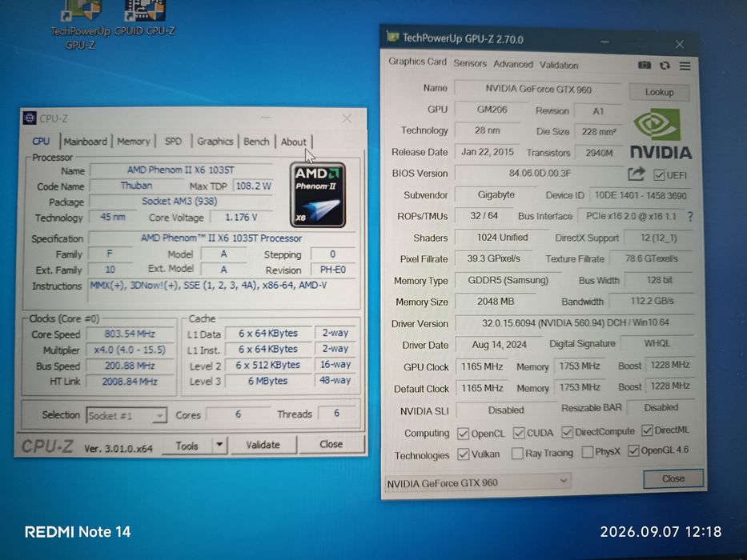Viewport: 747px width, 560px height.
Task: Click the Lookup button in GPU-Z
Action: click(660, 92)
